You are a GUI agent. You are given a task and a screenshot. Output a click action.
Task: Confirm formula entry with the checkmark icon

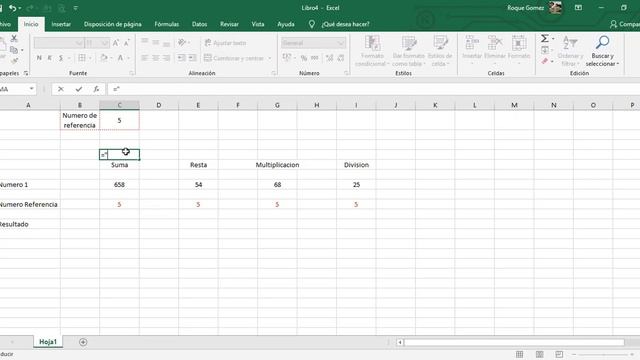pos(79,89)
